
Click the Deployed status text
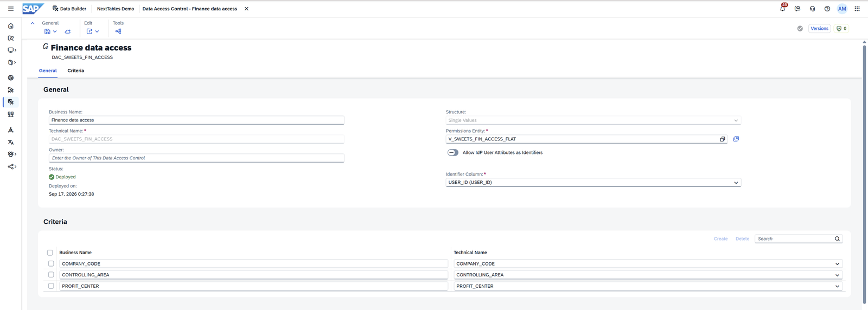pos(66,177)
